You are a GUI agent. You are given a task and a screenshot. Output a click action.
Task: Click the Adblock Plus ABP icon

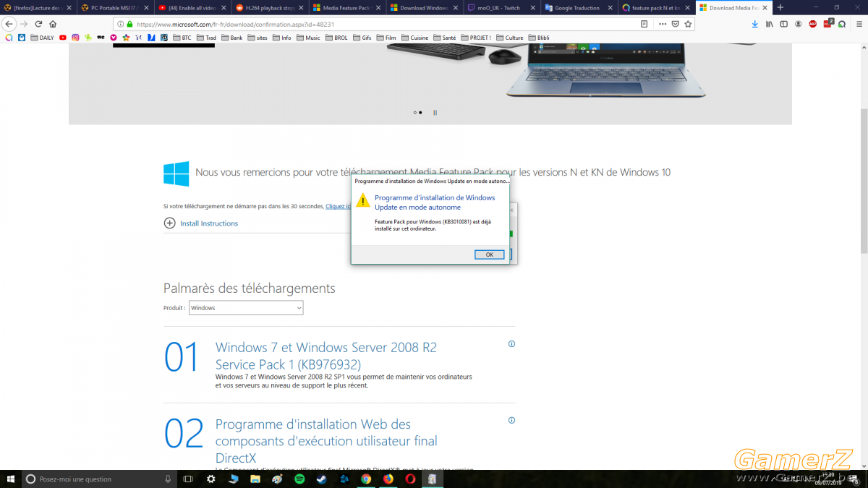(813, 24)
